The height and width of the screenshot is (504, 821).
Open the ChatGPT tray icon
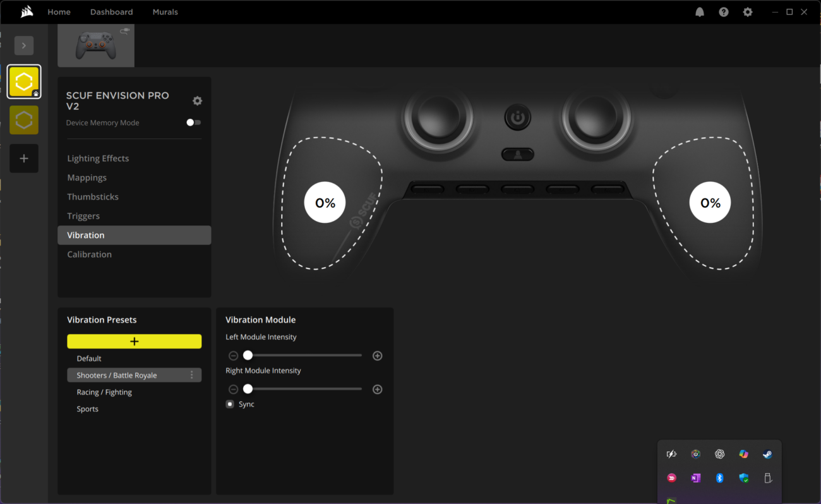click(x=719, y=454)
